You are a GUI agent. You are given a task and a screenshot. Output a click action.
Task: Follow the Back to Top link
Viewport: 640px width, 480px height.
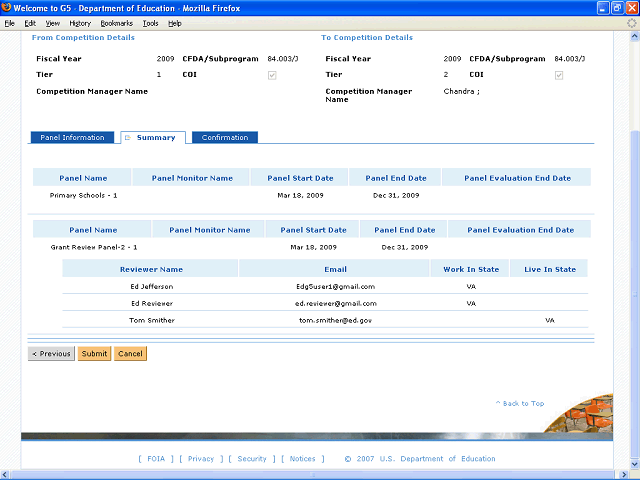pyautogui.click(x=520, y=404)
